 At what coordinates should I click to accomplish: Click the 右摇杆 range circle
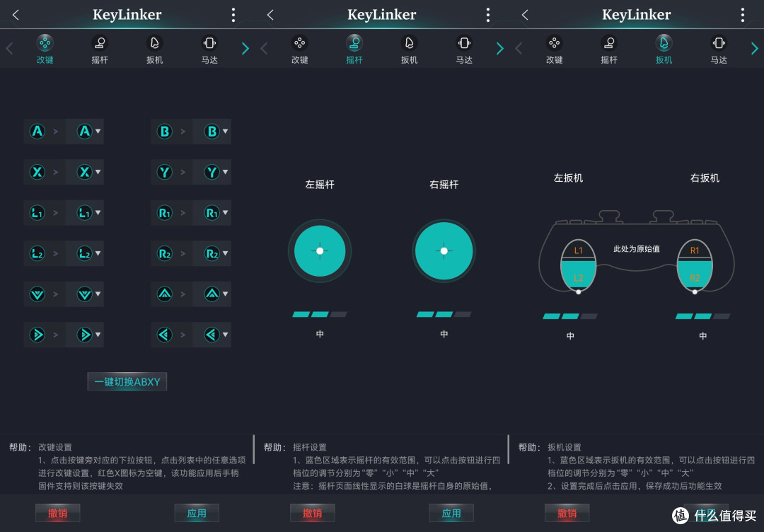tap(444, 251)
